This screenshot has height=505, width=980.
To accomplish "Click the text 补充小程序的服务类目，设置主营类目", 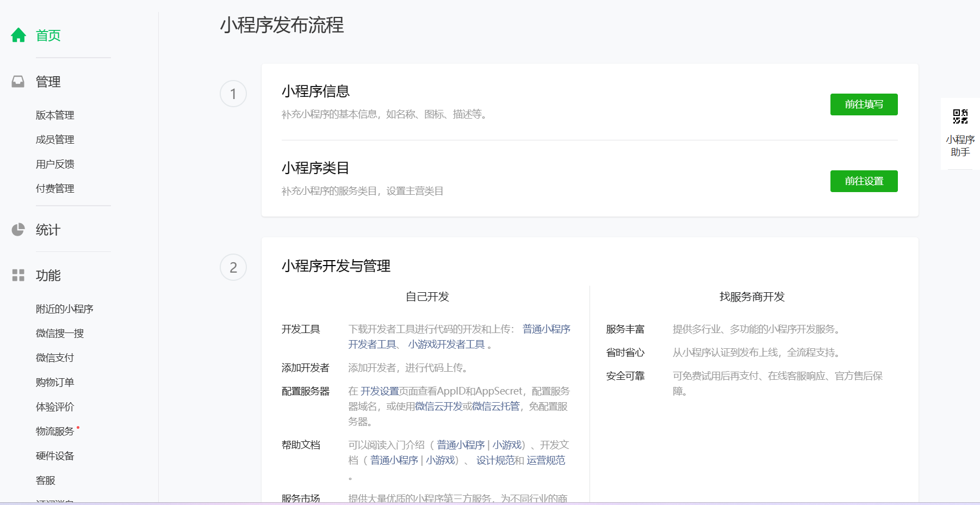I will (363, 191).
